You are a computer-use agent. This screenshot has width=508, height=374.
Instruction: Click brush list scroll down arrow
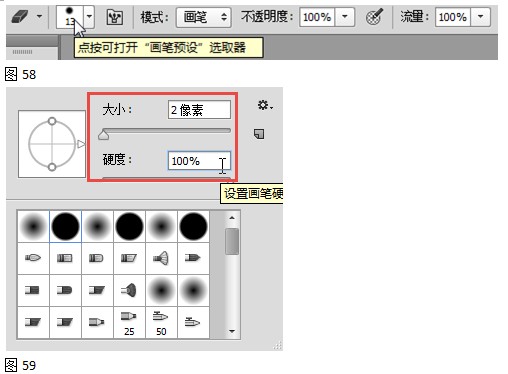[232, 331]
